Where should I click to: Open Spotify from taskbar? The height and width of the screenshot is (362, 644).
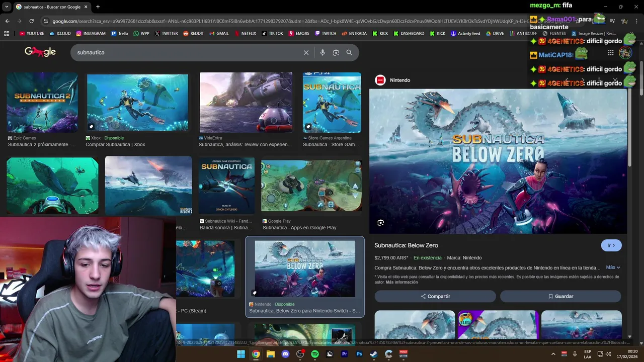tap(315, 354)
